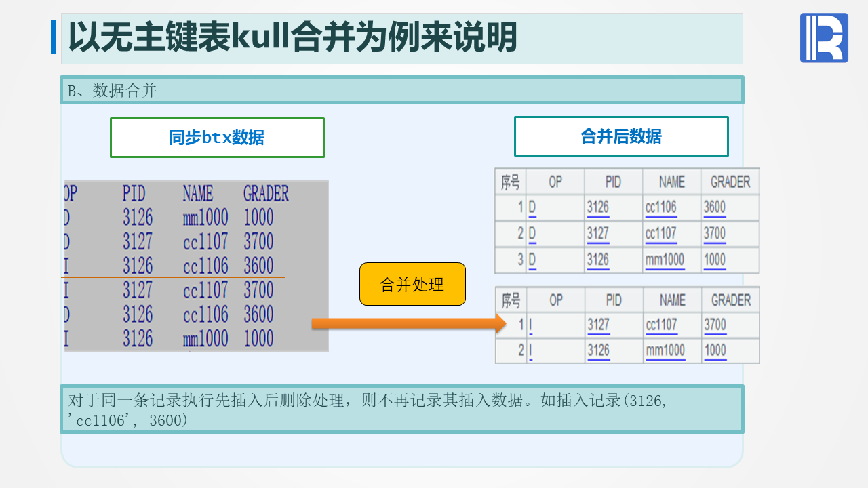The height and width of the screenshot is (488, 868).
Task: Click "3127" in merged I-records row 1
Action: click(599, 325)
